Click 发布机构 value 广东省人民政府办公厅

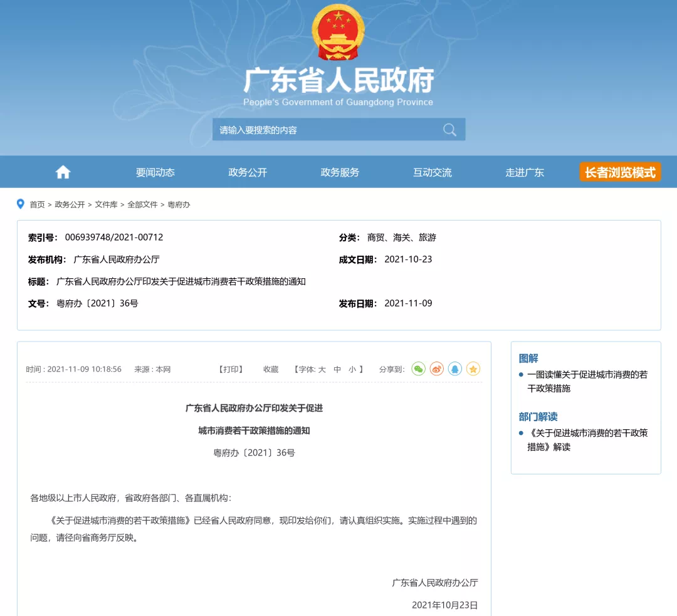point(117,259)
